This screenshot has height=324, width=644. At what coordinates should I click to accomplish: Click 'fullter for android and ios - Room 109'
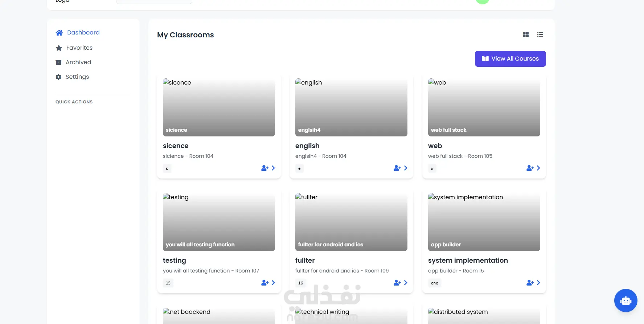[x=342, y=271]
